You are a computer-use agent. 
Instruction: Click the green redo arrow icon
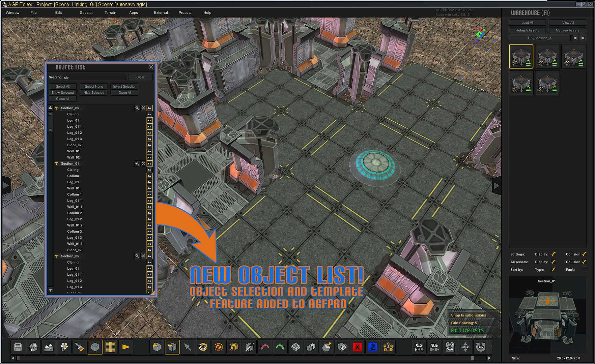(280, 347)
